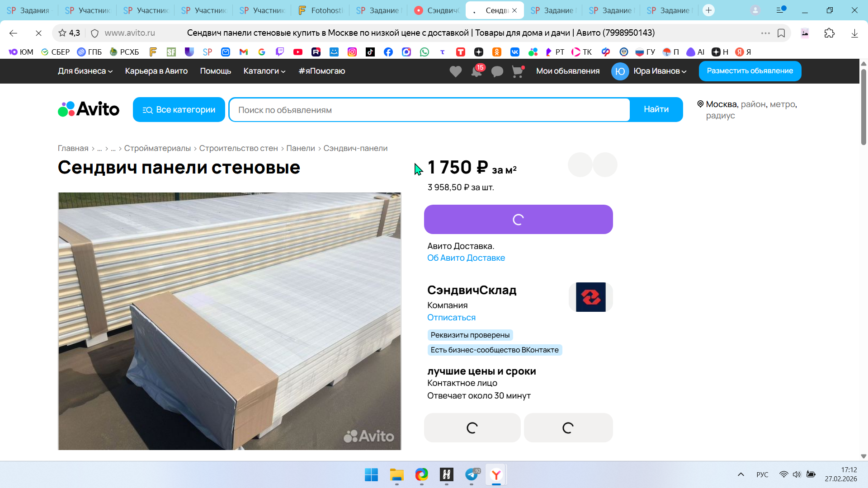868x488 pixels.
Task: Open the favorites heart icon in header
Action: point(455,71)
